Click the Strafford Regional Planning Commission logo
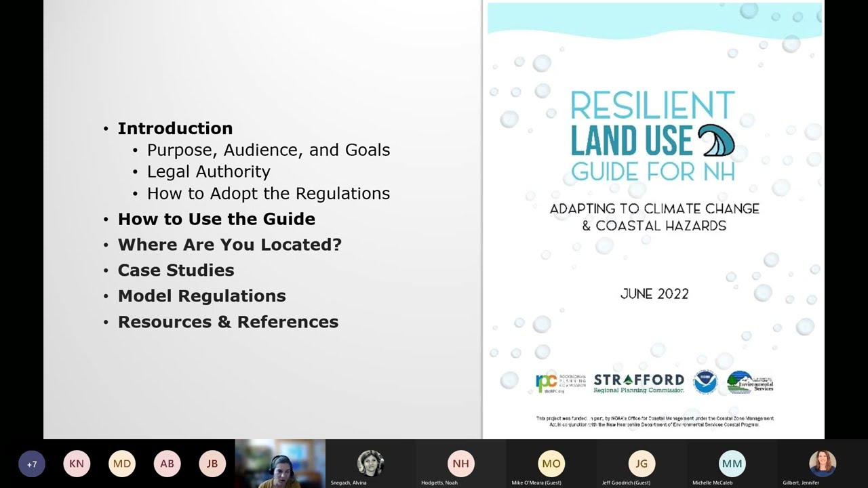This screenshot has height=488, width=868. pyautogui.click(x=639, y=383)
